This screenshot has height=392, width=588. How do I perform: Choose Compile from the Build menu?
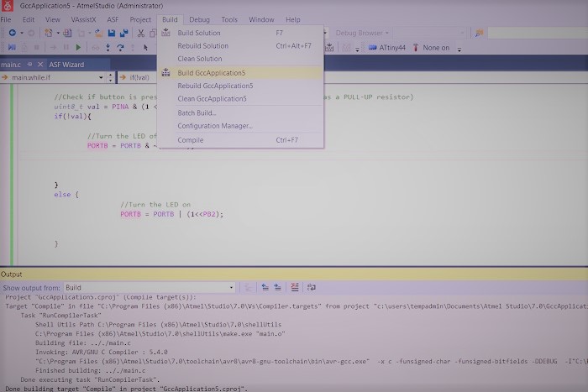pyautogui.click(x=240, y=140)
